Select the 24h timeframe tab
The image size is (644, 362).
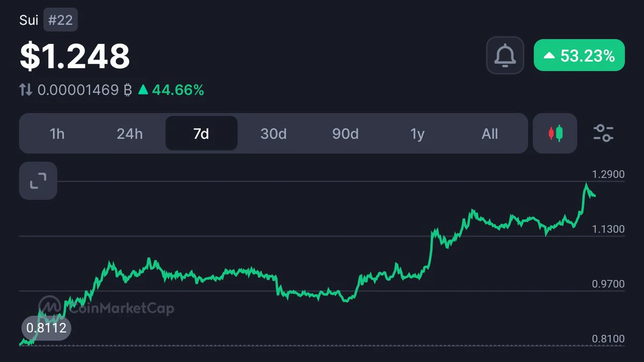(129, 134)
